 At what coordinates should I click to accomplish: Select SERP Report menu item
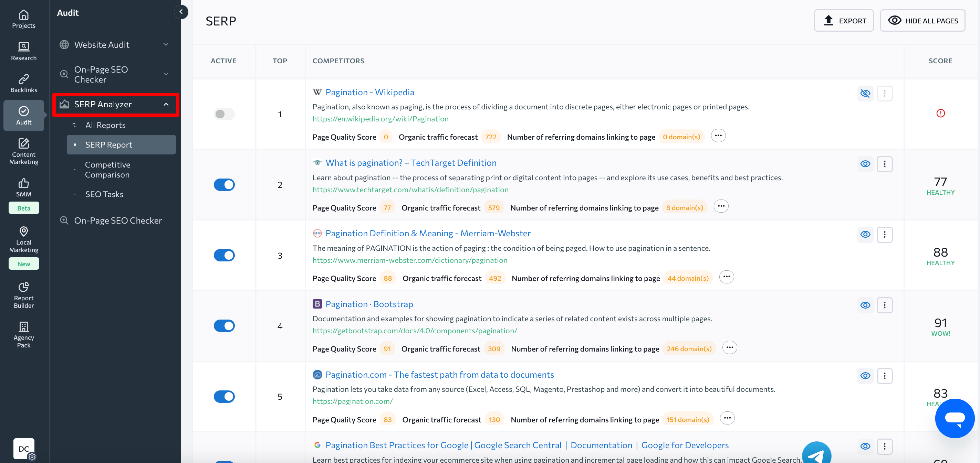coord(121,145)
